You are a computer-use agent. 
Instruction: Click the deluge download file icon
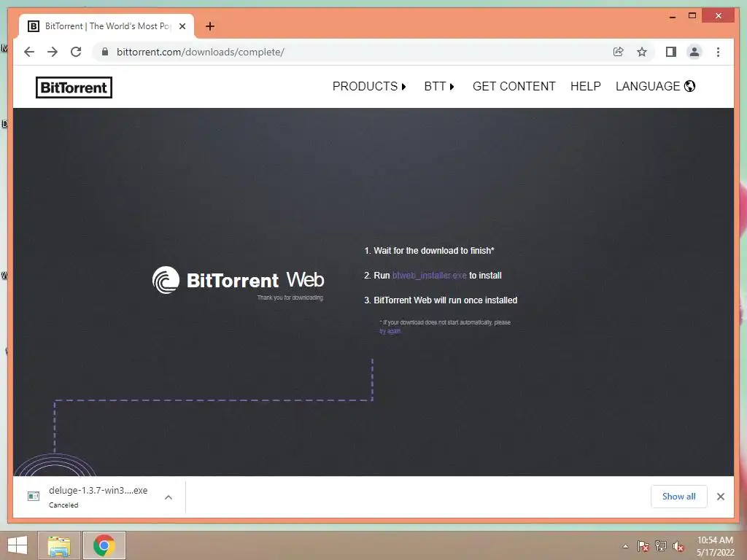34,496
